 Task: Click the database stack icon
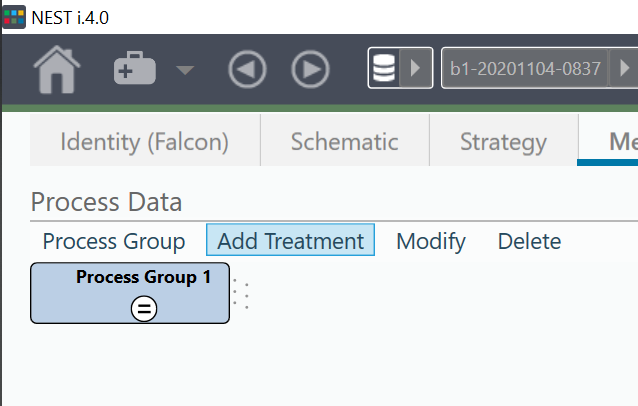point(384,69)
